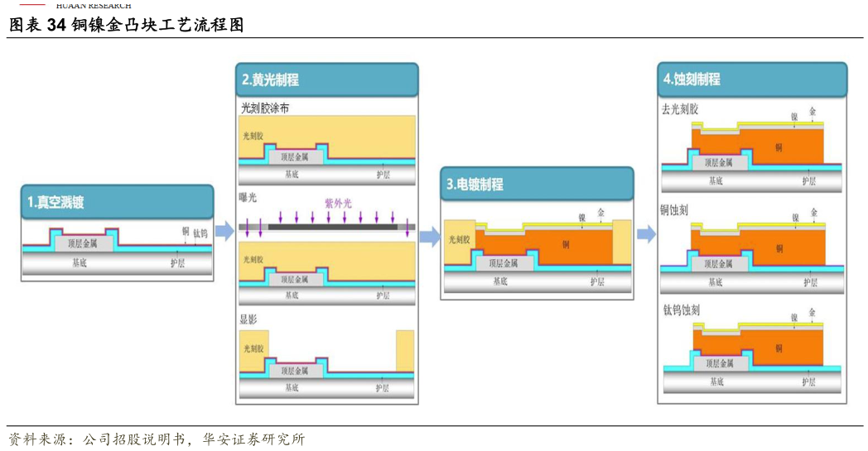This screenshot has width=868, height=451.
Task: Click the dark photomask bar under 紫外光
Action: (x=333, y=227)
